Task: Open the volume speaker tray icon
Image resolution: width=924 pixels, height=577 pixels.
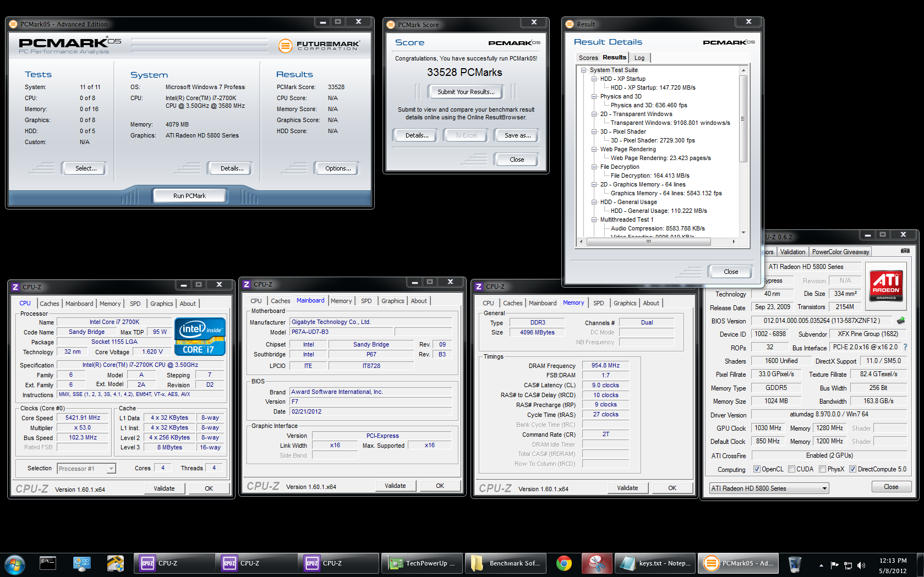Action: pos(861,565)
